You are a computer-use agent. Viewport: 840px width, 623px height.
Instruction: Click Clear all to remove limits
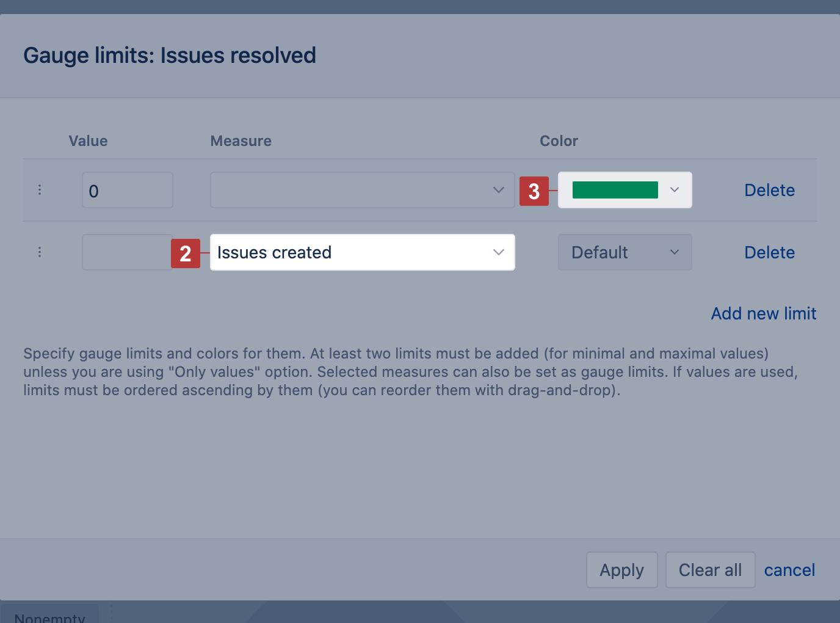[710, 569]
